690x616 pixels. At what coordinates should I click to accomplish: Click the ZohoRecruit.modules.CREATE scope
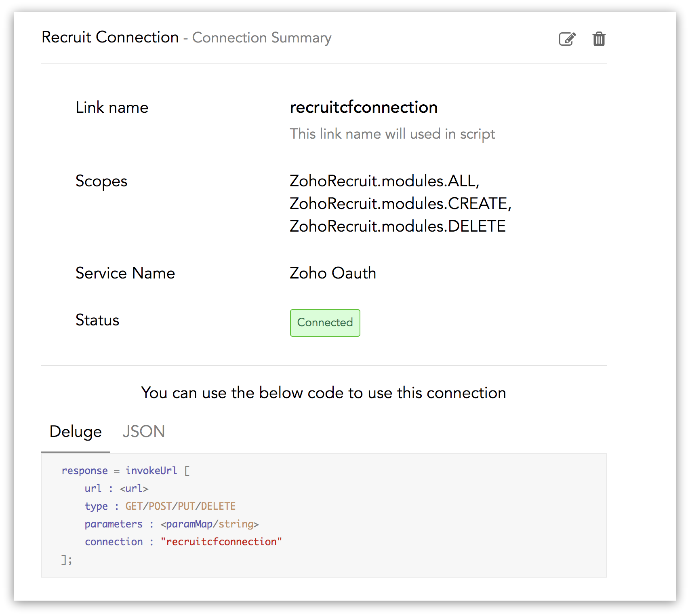point(400,203)
